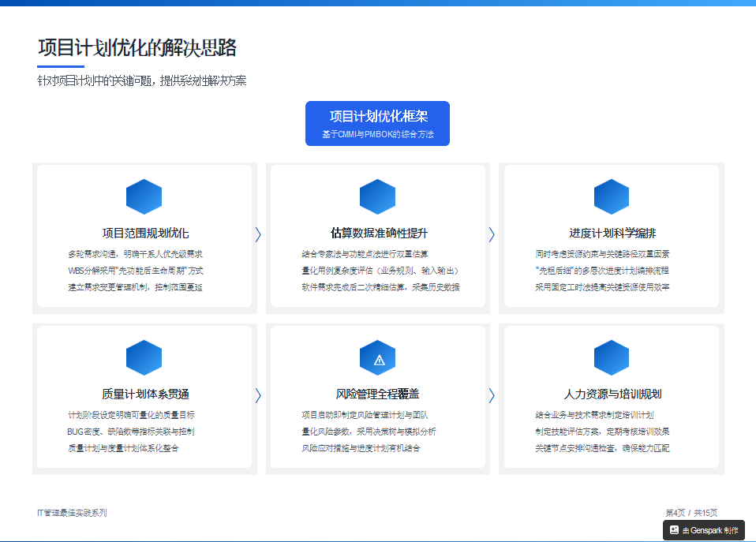Click the diamond icon above 质量计划体系贯通
Screen dimensions: 756x542
(x=144, y=357)
